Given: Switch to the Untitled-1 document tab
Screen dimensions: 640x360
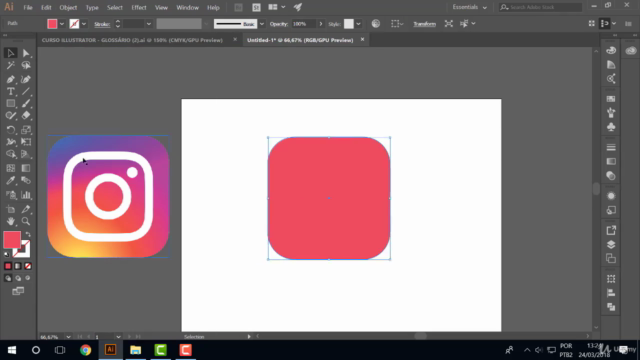Looking at the screenshot, I should pyautogui.click(x=300, y=40).
